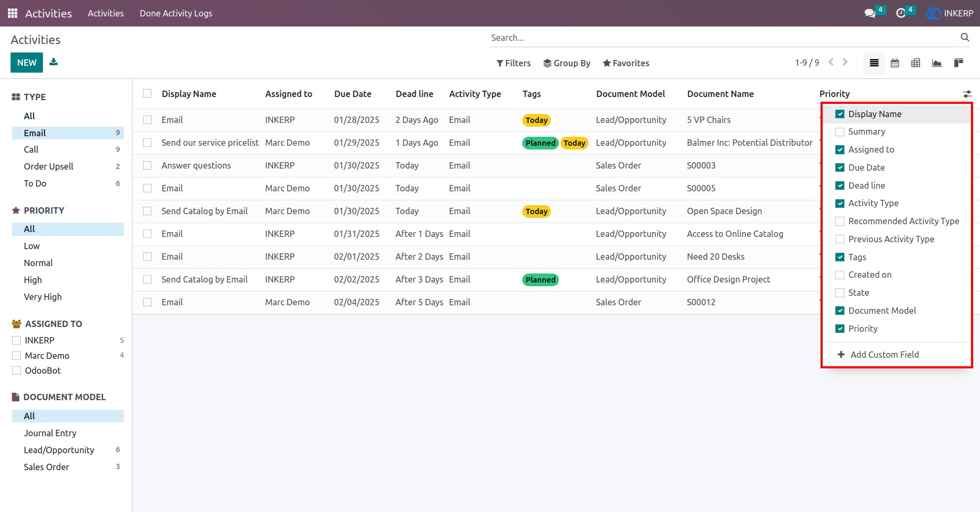The image size is (980, 512).
Task: Click optional columns settings icon
Action: click(967, 94)
